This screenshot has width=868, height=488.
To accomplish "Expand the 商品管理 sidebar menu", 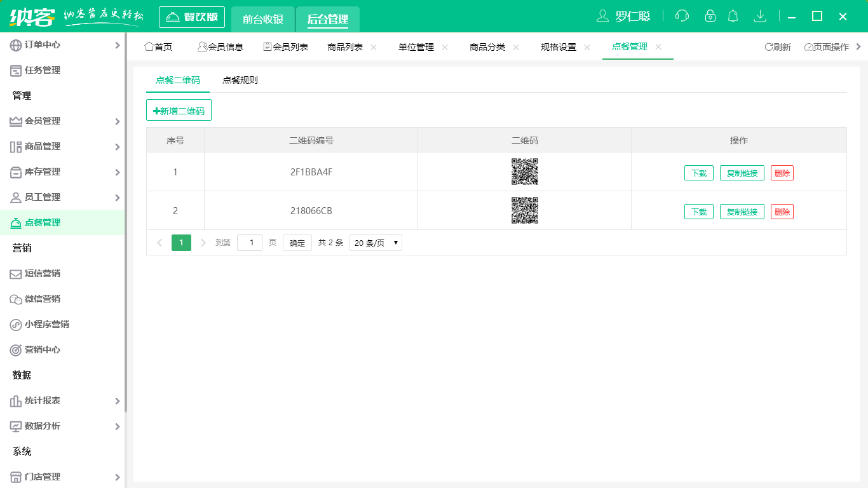I will [x=64, y=147].
